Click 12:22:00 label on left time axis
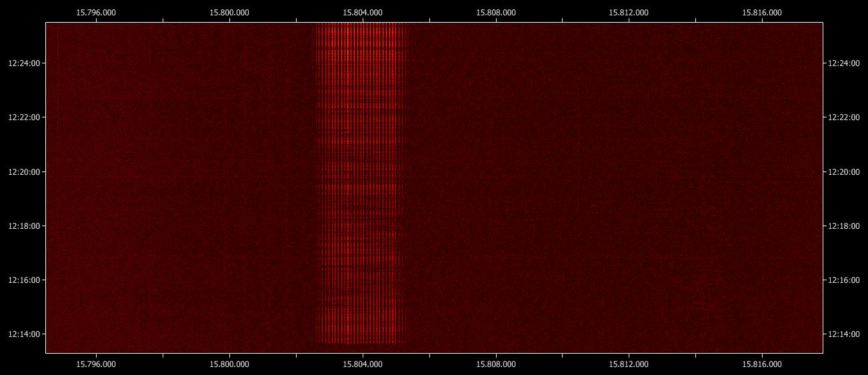 coord(24,117)
